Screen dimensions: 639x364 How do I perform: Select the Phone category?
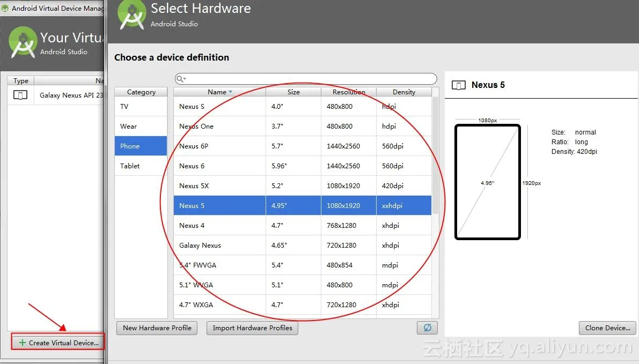click(x=141, y=146)
